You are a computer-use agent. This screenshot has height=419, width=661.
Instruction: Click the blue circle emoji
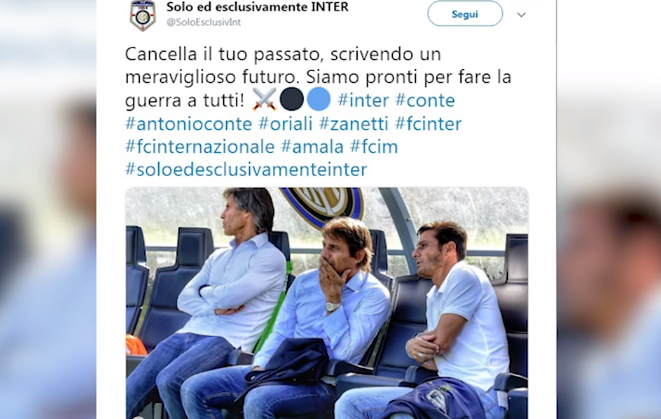tap(319, 99)
